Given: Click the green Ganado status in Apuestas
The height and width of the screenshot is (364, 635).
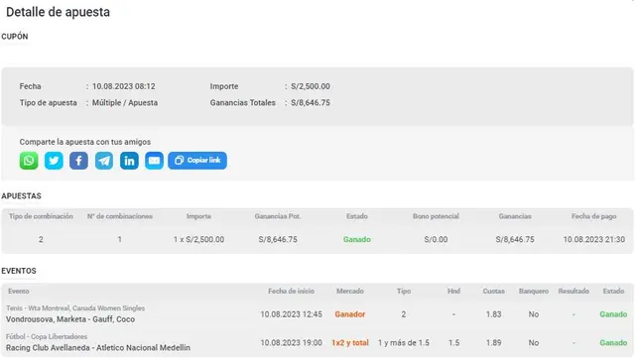Looking at the screenshot, I should (x=357, y=239).
